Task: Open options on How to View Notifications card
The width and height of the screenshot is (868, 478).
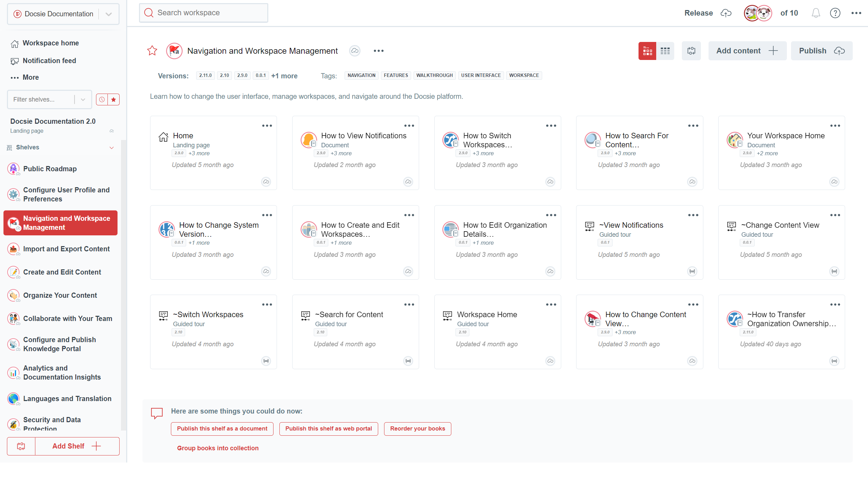Action: pos(409,126)
